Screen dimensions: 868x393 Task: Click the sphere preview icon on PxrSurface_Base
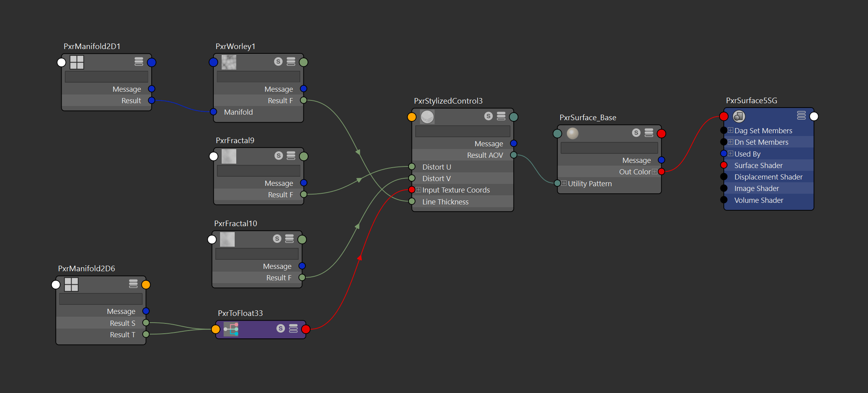coord(572,133)
